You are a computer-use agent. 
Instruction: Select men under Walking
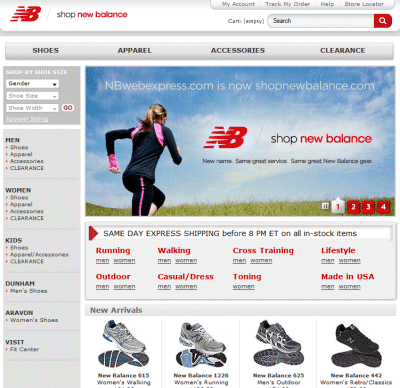pos(164,261)
